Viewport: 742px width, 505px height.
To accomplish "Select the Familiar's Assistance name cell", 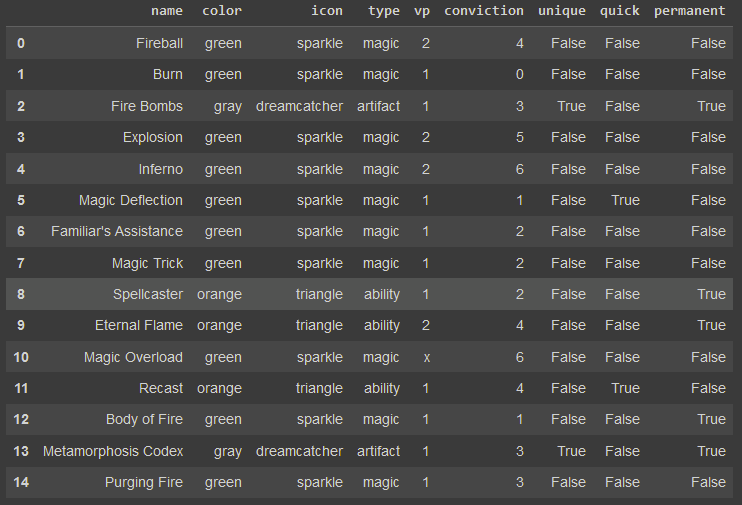I will 117,231.
